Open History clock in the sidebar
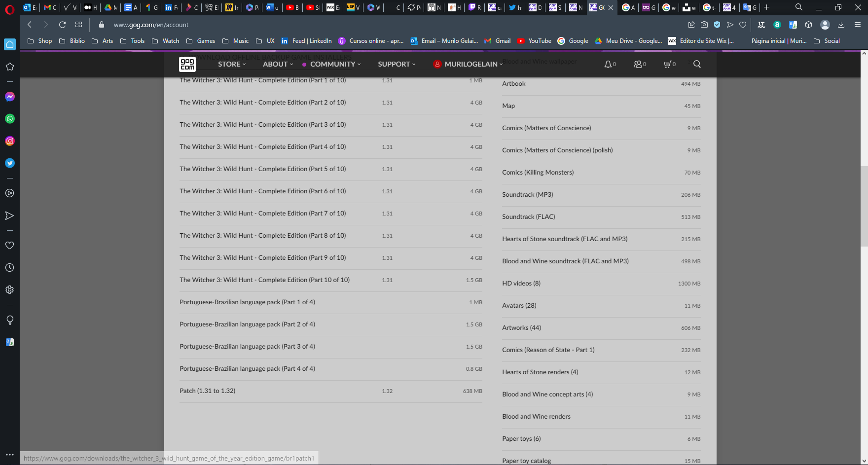The width and height of the screenshot is (868, 465). 9,268
